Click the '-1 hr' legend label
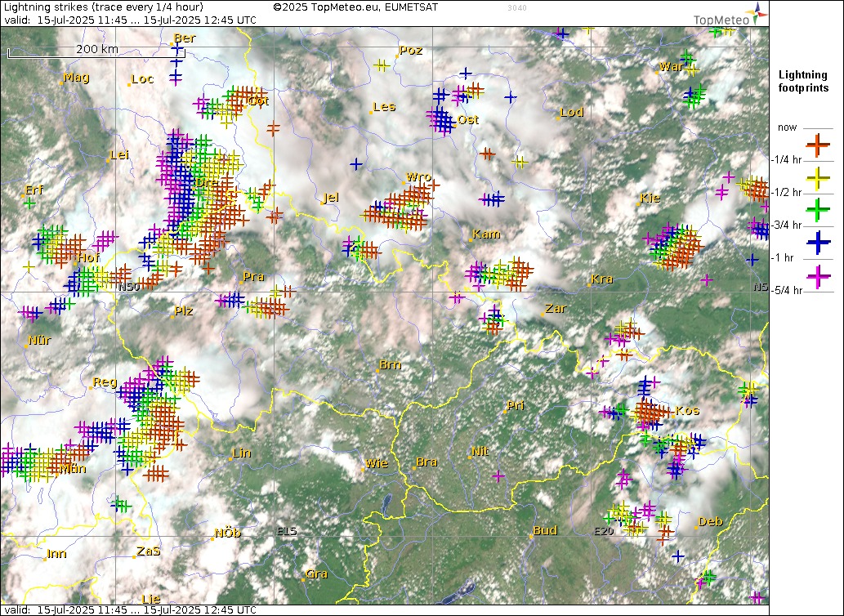Screen dimensions: 844x616 782,257
